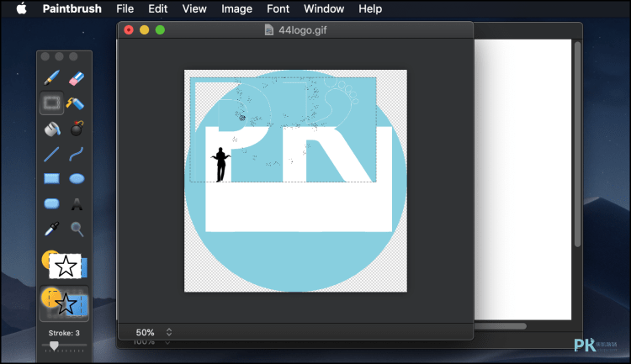Select the straight Line tool
Screen dimensions: 631x364
(51, 154)
